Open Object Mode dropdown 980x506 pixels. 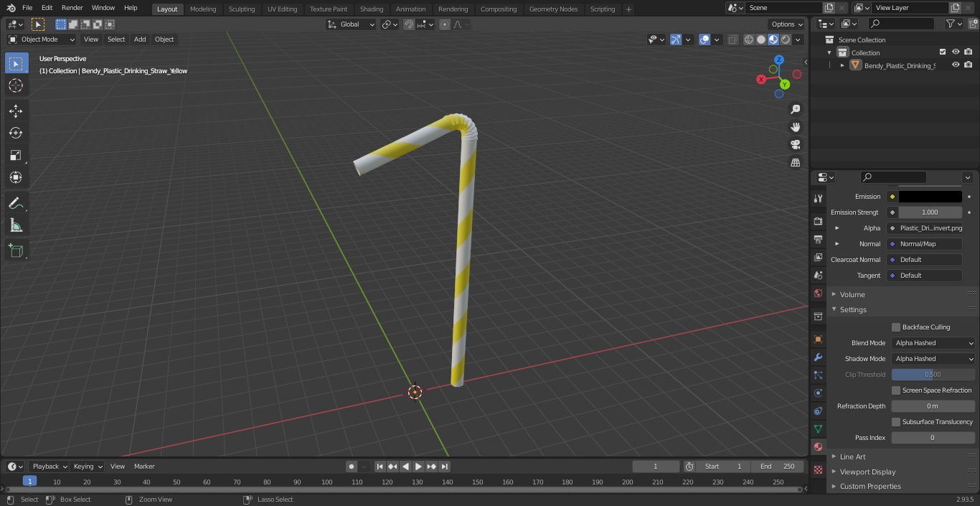(42, 39)
